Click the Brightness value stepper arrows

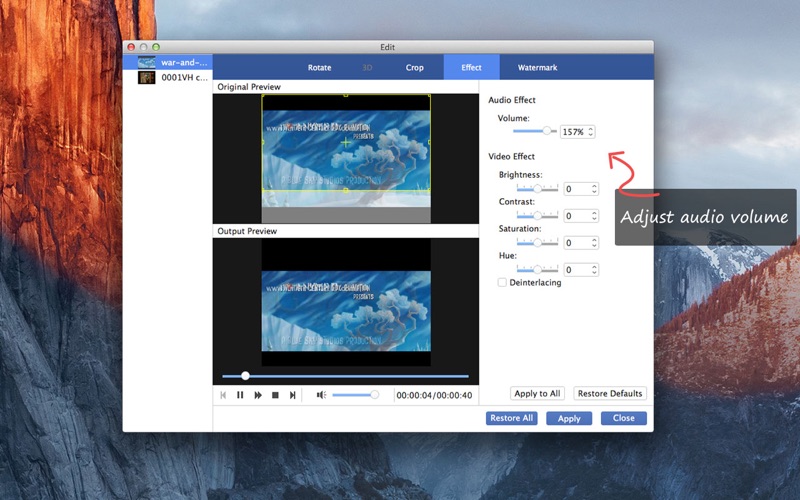[594, 189]
